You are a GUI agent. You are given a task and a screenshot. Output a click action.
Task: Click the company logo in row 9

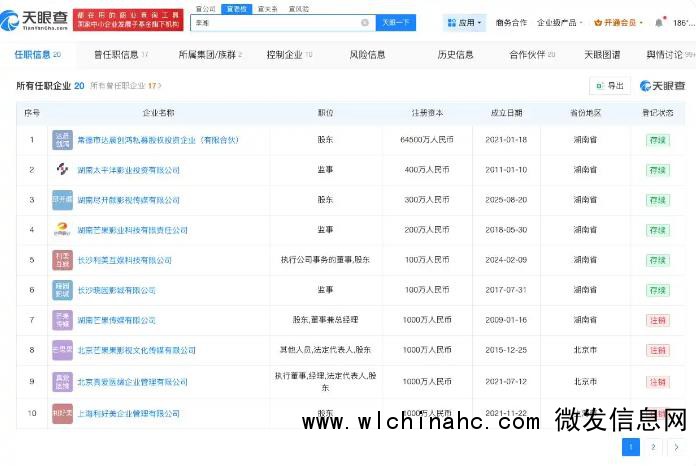(62, 382)
